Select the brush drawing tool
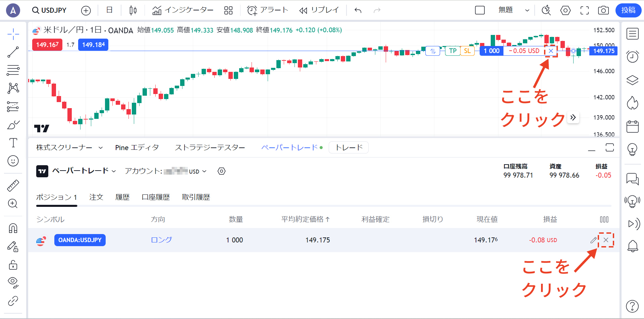 (x=13, y=125)
